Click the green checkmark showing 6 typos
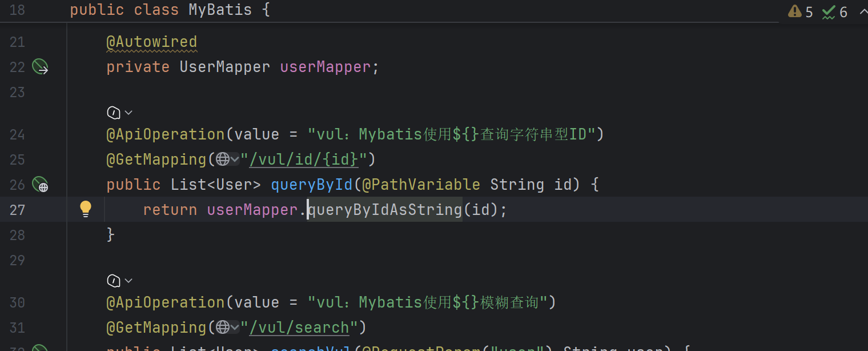The width and height of the screenshot is (868, 351). (x=829, y=12)
